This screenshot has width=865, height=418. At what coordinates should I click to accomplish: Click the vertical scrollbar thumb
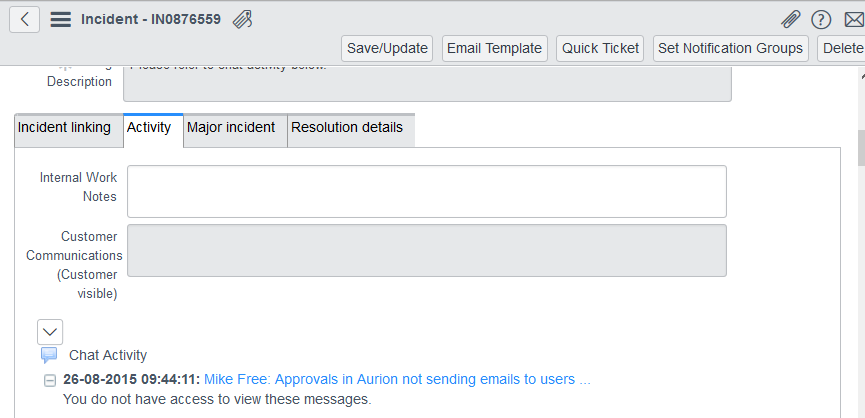click(861, 148)
